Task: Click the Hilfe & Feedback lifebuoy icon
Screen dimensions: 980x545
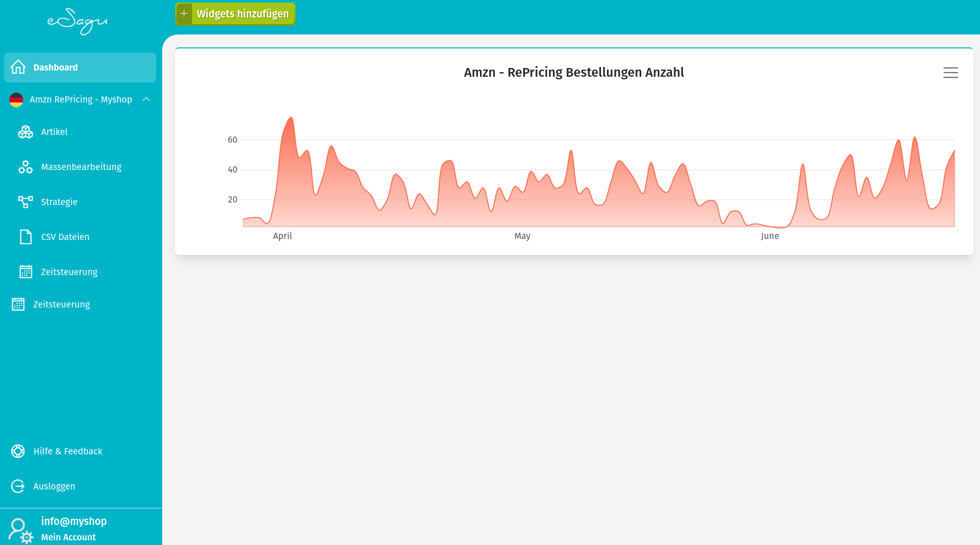Action: tap(18, 451)
